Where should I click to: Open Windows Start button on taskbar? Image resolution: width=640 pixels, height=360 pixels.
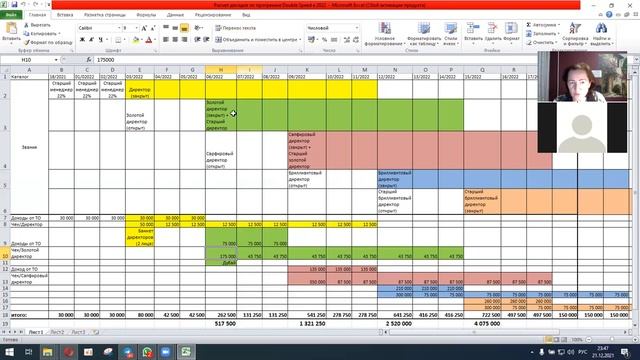[x=9, y=352]
